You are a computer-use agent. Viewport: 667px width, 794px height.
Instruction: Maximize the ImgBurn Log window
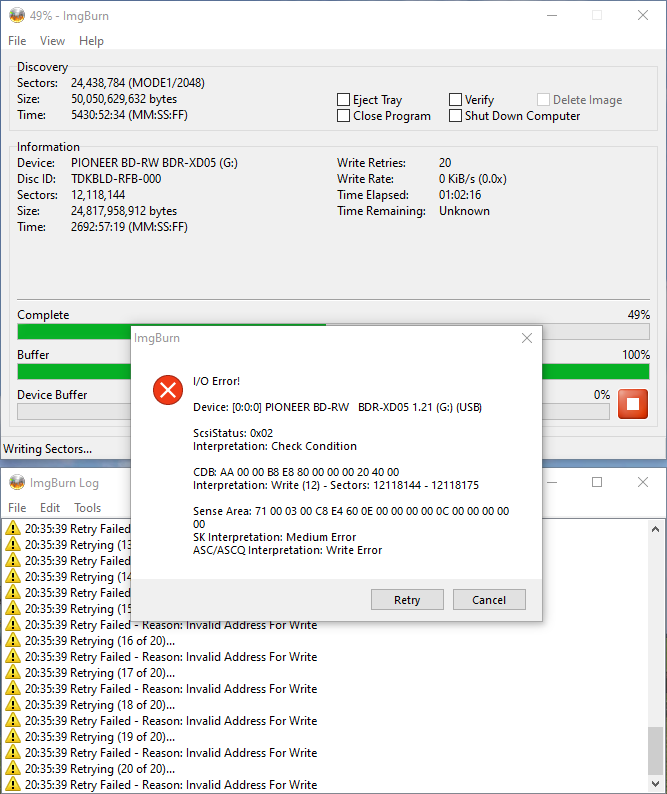pyautogui.click(x=597, y=482)
